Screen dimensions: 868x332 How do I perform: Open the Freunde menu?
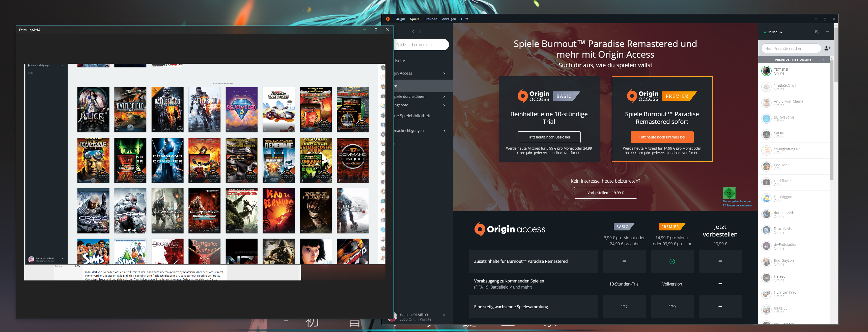[431, 19]
